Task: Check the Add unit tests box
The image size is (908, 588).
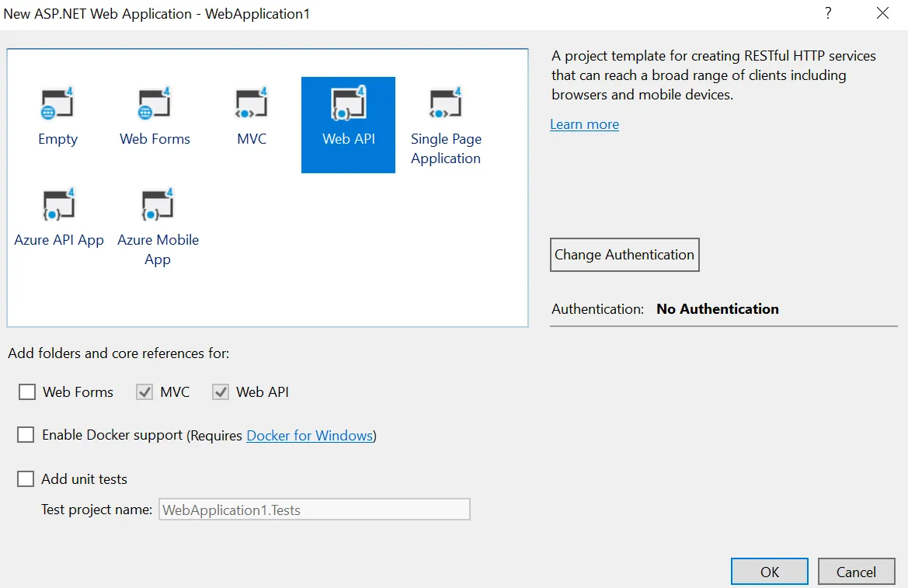Action: 26,479
